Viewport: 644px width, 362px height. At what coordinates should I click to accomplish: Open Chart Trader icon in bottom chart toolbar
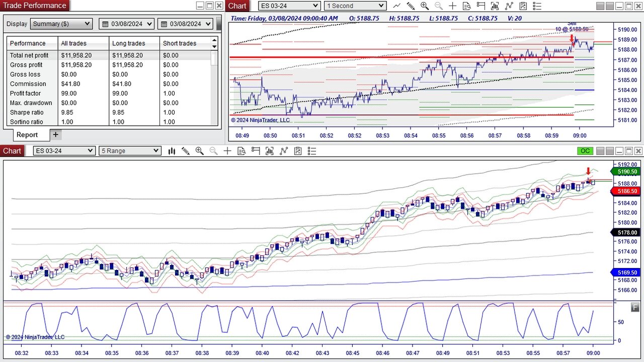[255, 151]
